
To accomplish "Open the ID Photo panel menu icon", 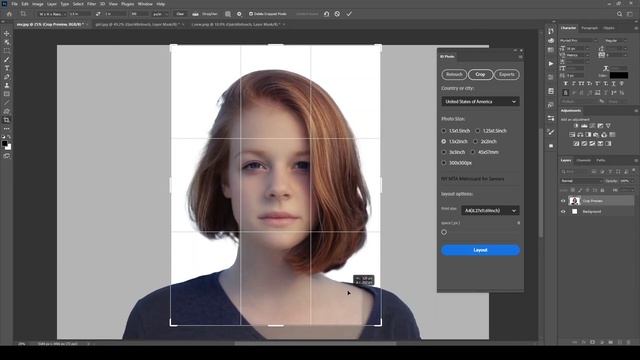I will click(x=520, y=57).
